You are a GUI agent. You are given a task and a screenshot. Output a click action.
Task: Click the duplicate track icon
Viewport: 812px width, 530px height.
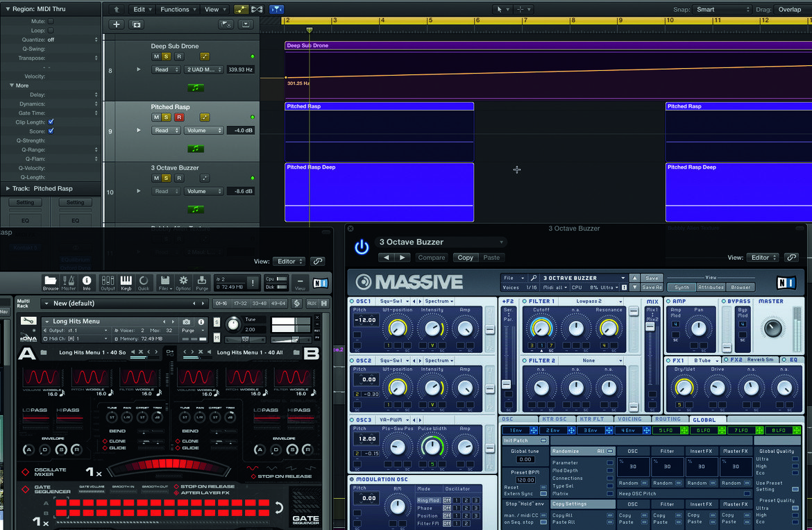click(137, 24)
